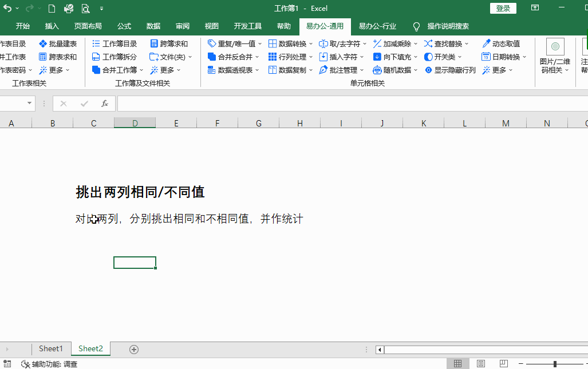The height and width of the screenshot is (369, 588).
Task: Click the 操作说明搜索 search box
Action: point(448,26)
